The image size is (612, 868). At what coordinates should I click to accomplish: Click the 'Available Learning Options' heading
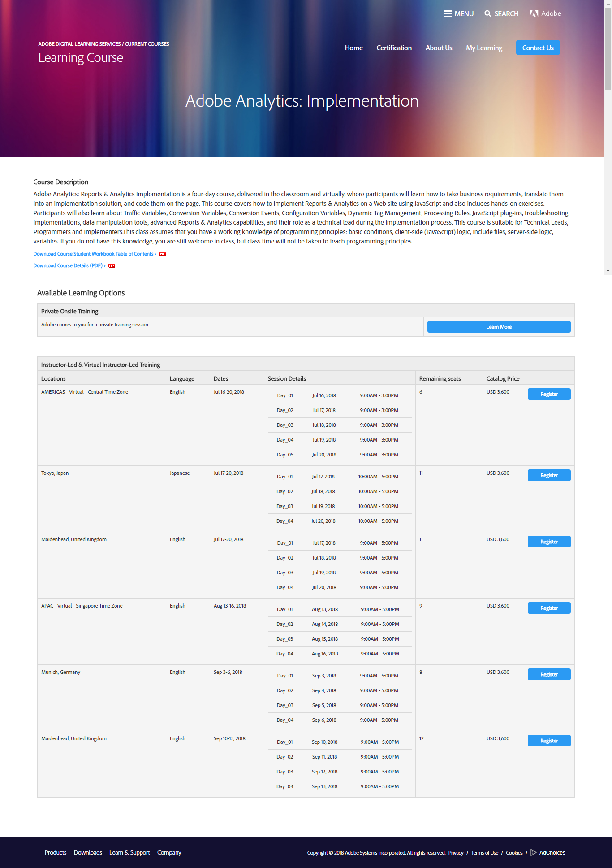tap(81, 293)
